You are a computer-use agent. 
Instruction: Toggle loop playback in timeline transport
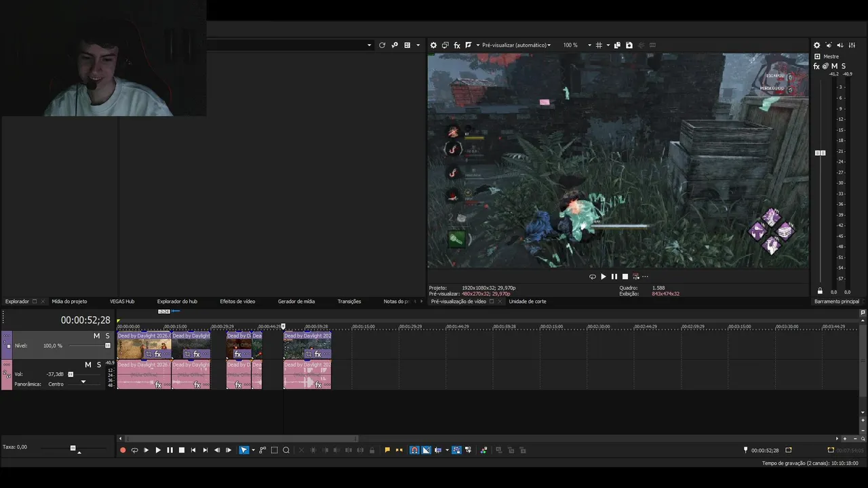(x=134, y=450)
